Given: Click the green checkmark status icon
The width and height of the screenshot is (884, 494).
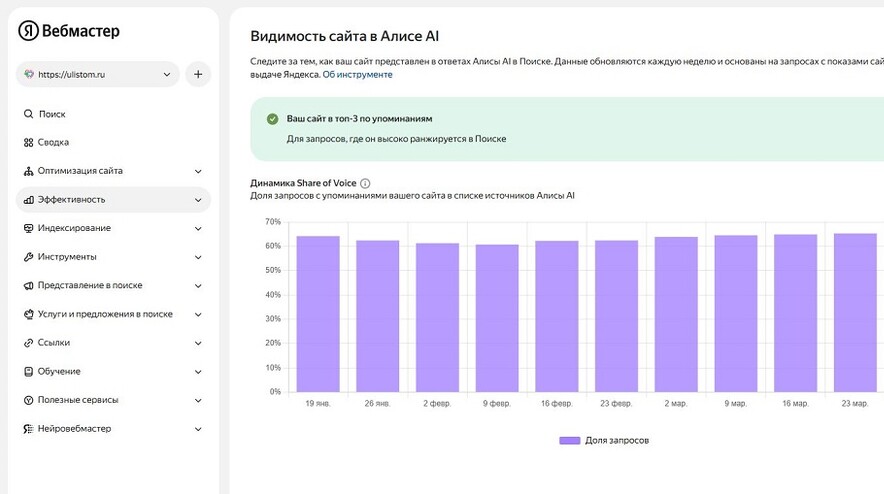Looking at the screenshot, I should pyautogui.click(x=272, y=119).
